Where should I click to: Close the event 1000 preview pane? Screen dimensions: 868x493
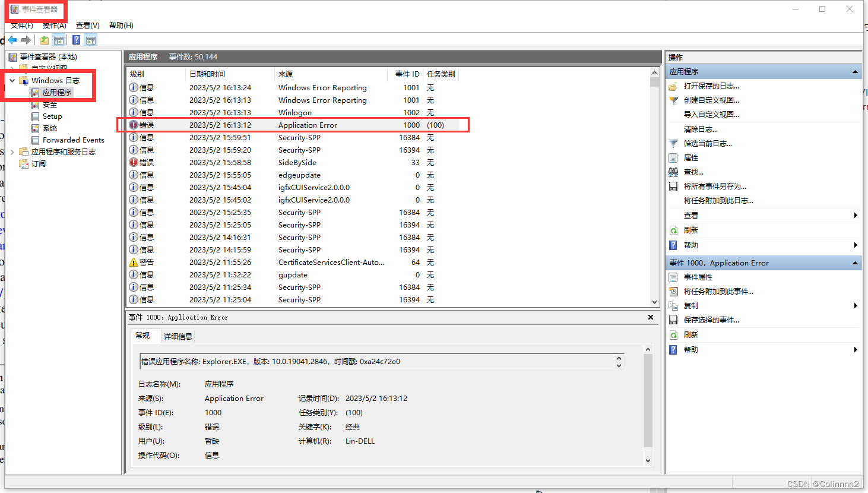[x=651, y=317]
